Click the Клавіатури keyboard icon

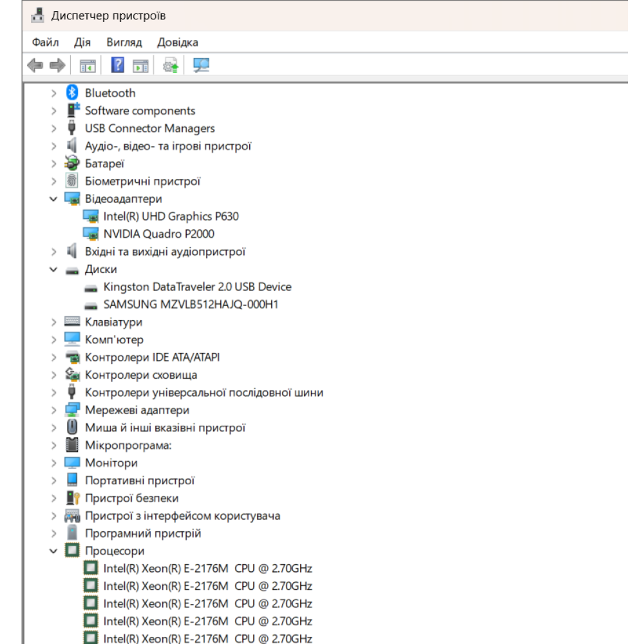[x=72, y=322]
